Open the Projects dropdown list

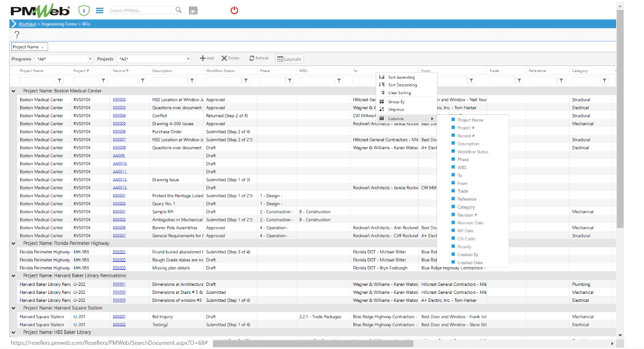click(x=154, y=59)
